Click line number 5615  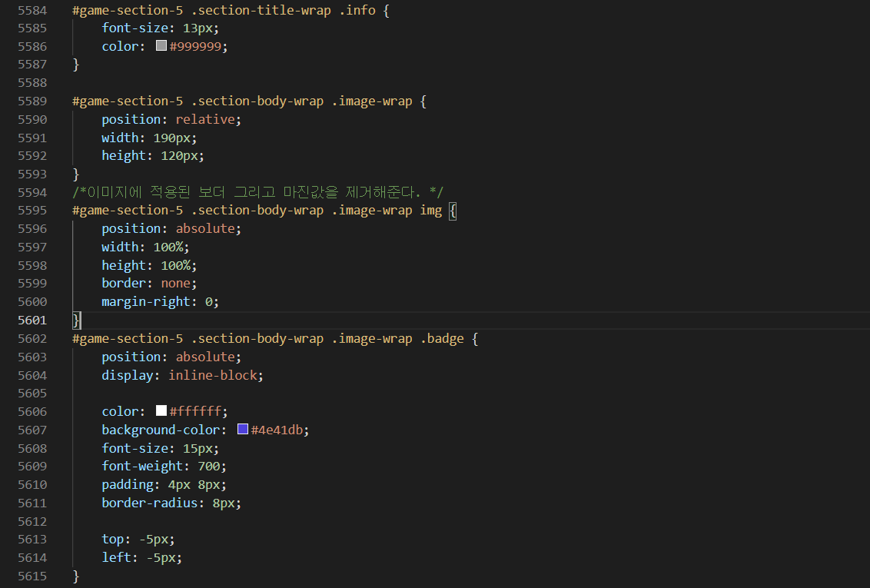[32, 576]
